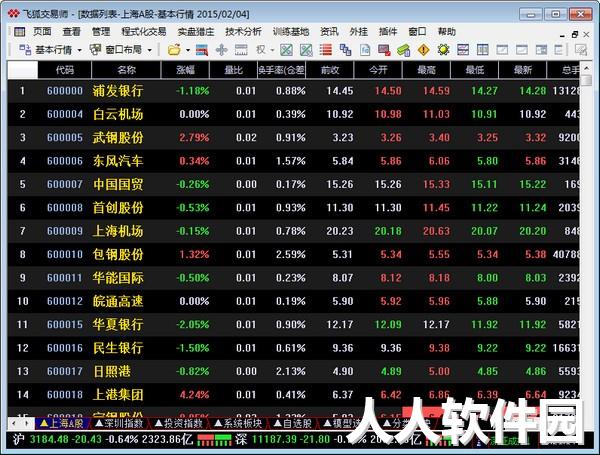Open the 资讯 menu
Image resolution: width=600 pixels, height=455 pixels.
click(x=329, y=32)
